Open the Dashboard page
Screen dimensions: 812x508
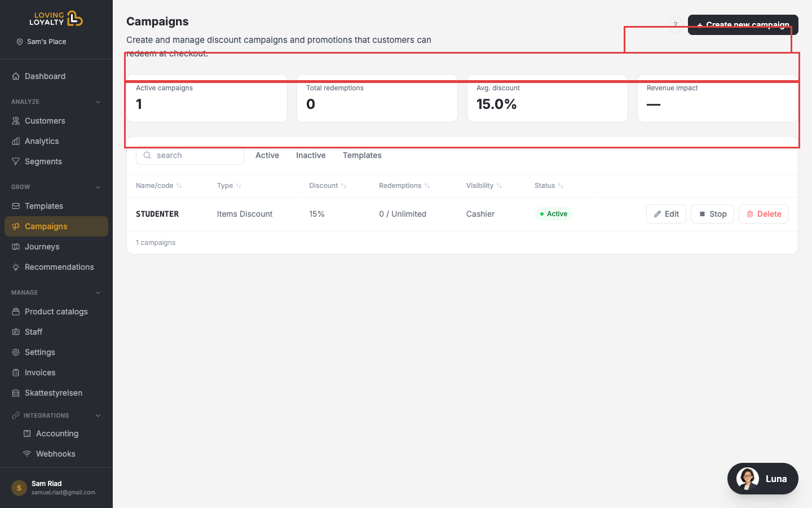[56, 76]
